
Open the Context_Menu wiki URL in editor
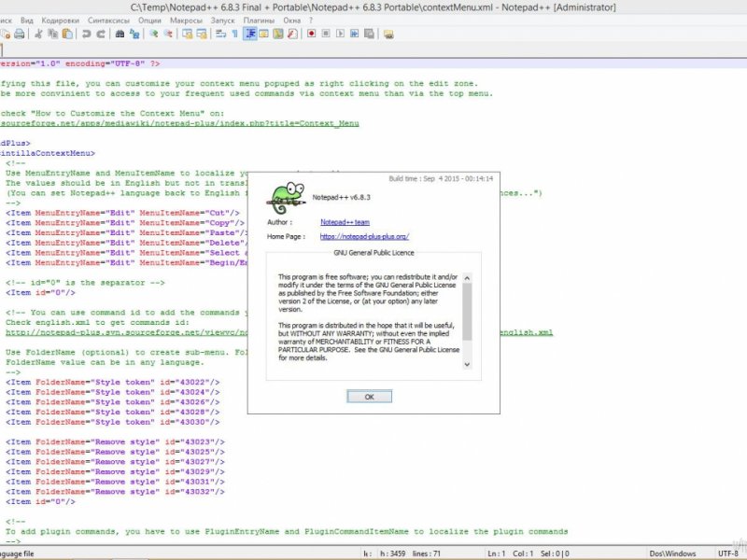pyautogui.click(x=179, y=124)
